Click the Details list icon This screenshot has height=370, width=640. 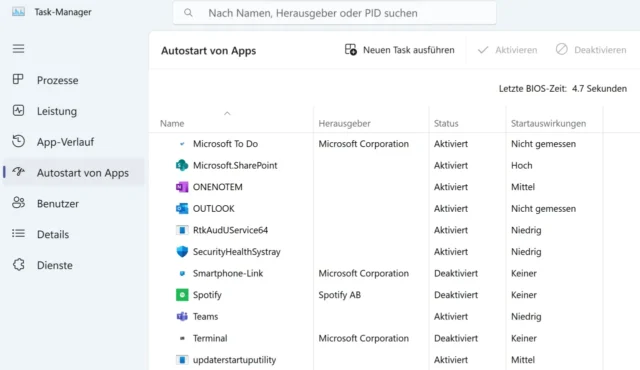click(18, 234)
